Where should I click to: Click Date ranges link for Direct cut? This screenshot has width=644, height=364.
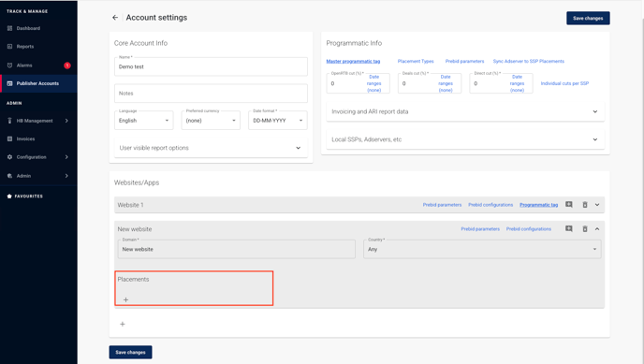tap(517, 83)
